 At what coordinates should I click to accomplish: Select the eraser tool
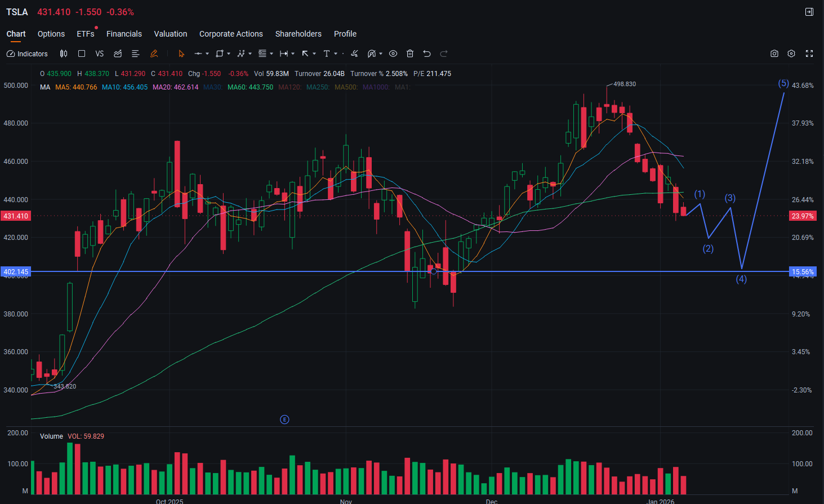click(x=354, y=53)
